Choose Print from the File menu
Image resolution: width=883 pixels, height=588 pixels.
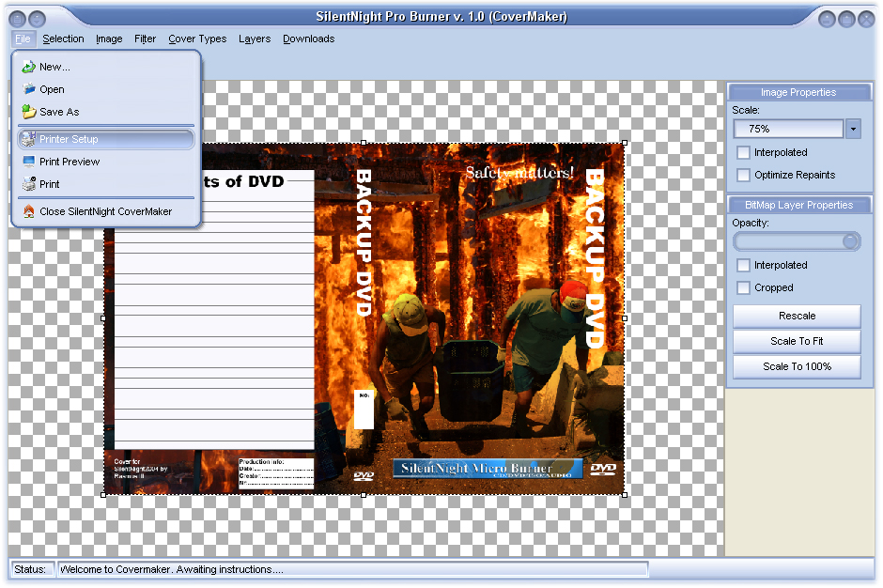pos(106,184)
